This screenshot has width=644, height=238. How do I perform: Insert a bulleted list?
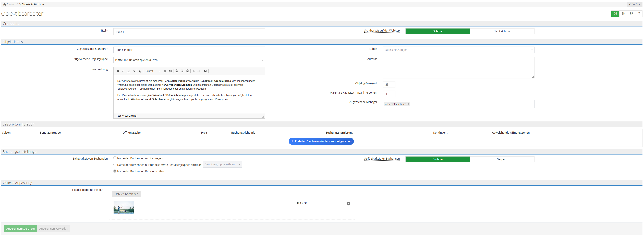pyautogui.click(x=171, y=71)
